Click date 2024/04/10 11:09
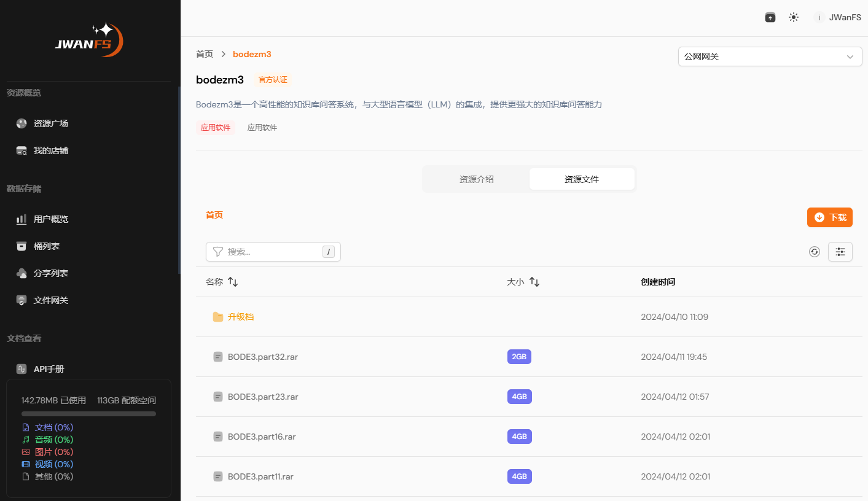This screenshot has height=501, width=868. 674,317
